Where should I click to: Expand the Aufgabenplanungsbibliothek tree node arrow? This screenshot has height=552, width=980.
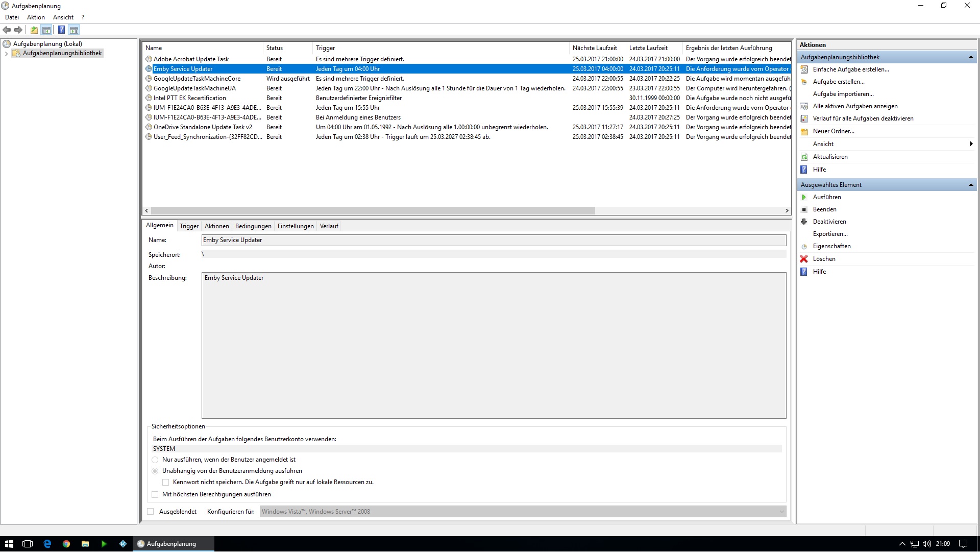point(6,54)
